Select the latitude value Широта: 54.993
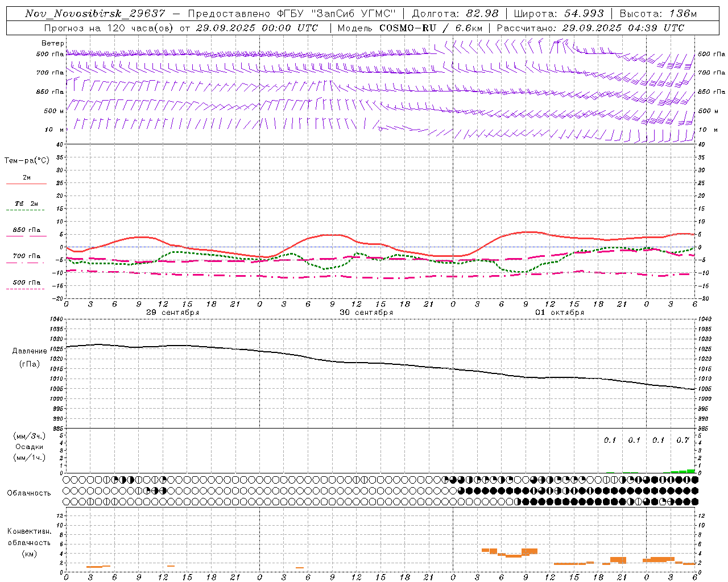 click(559, 14)
